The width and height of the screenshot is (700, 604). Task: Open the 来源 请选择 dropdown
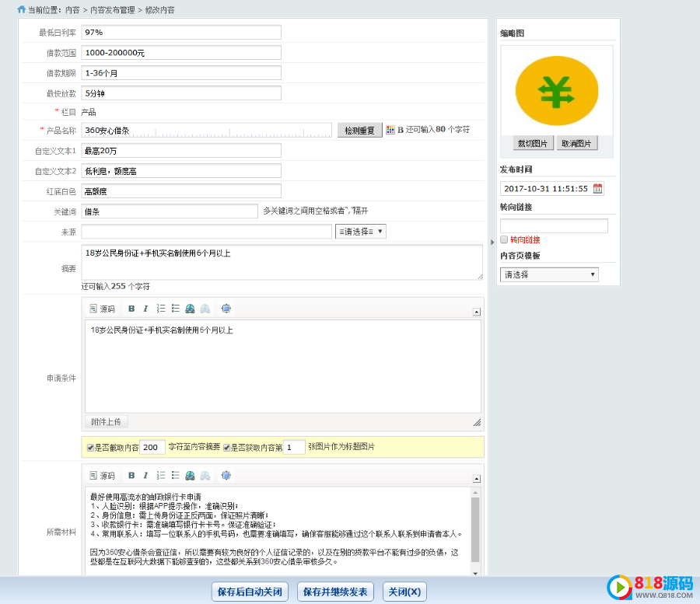361,232
